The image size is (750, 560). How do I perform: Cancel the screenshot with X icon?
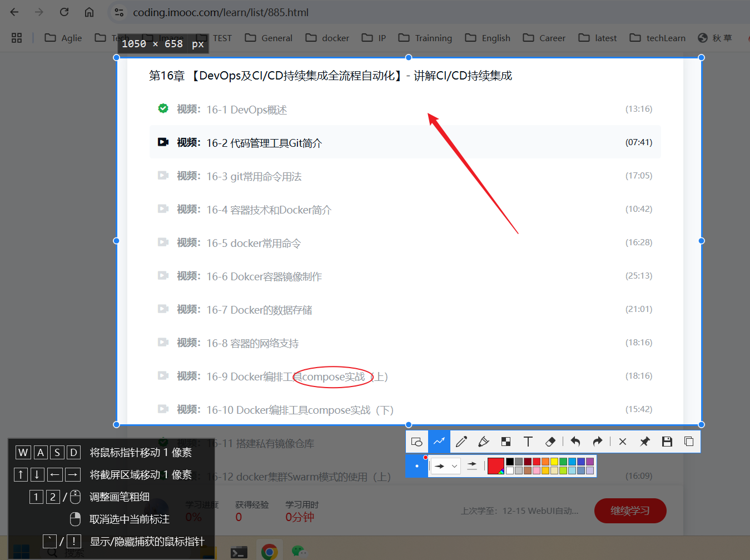[623, 442]
